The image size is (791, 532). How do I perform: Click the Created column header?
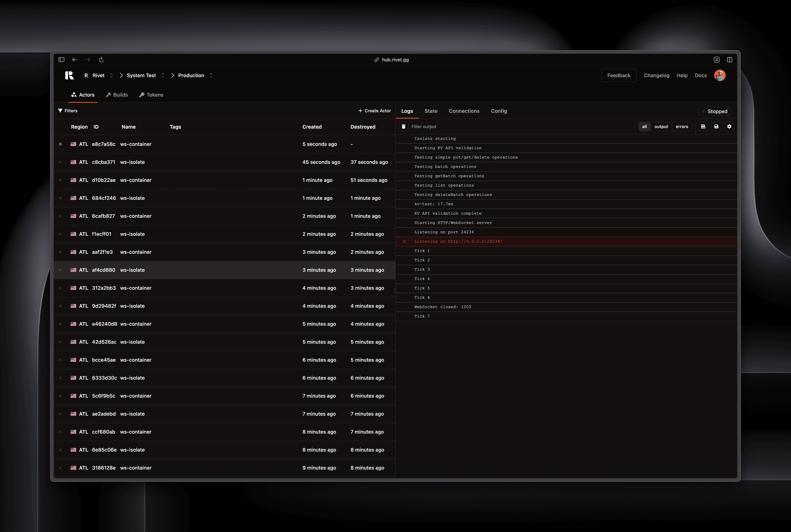click(312, 127)
